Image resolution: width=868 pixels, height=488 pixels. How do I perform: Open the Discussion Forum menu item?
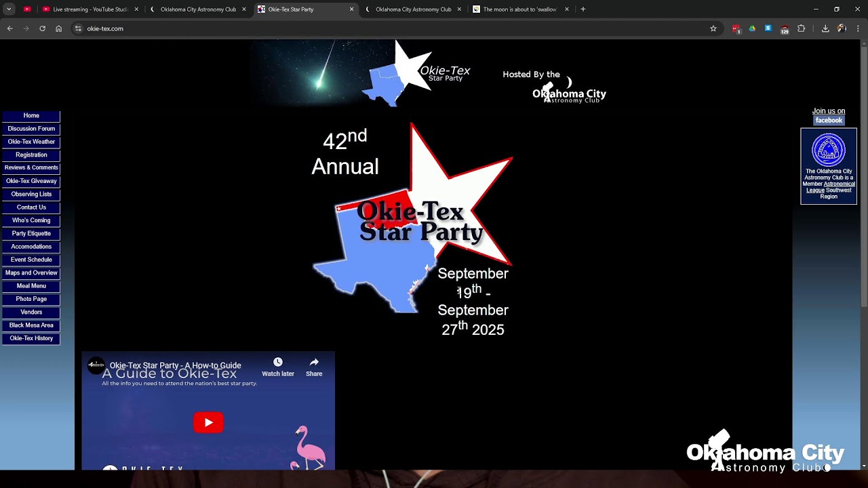point(31,129)
